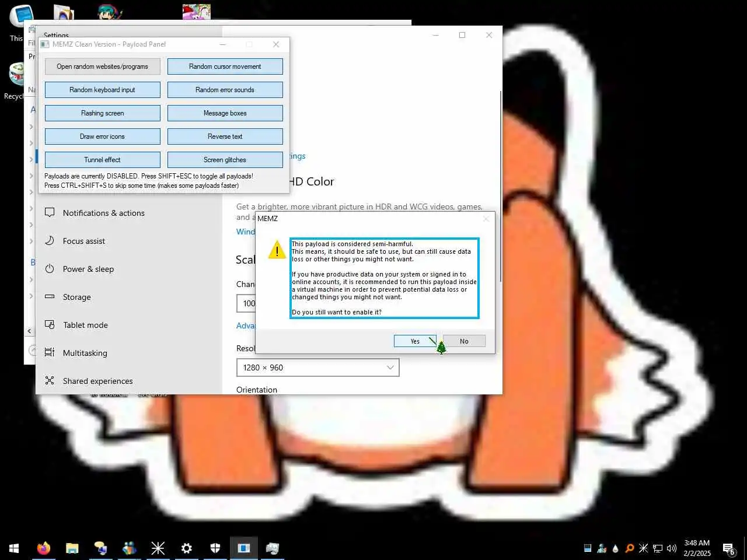Click the orange magnifier tray icon

(630, 548)
